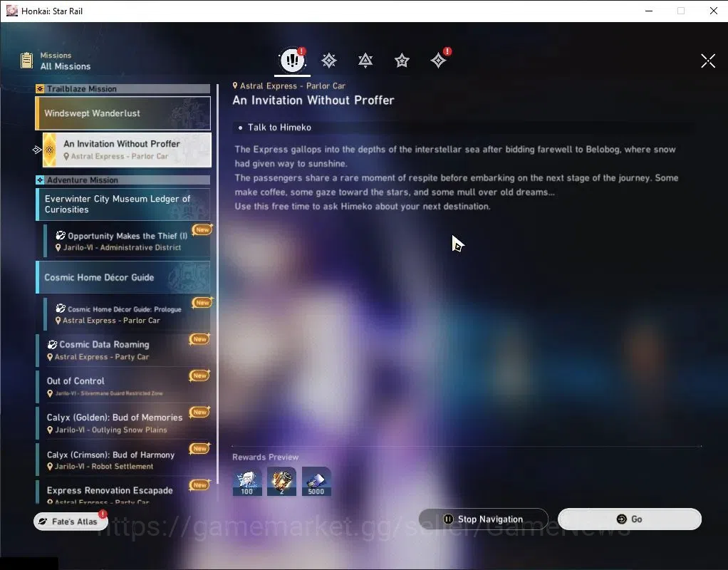This screenshot has height=570, width=728.
Task: Click New badge on Cosmic Home Décor Prologue
Action: tap(202, 302)
